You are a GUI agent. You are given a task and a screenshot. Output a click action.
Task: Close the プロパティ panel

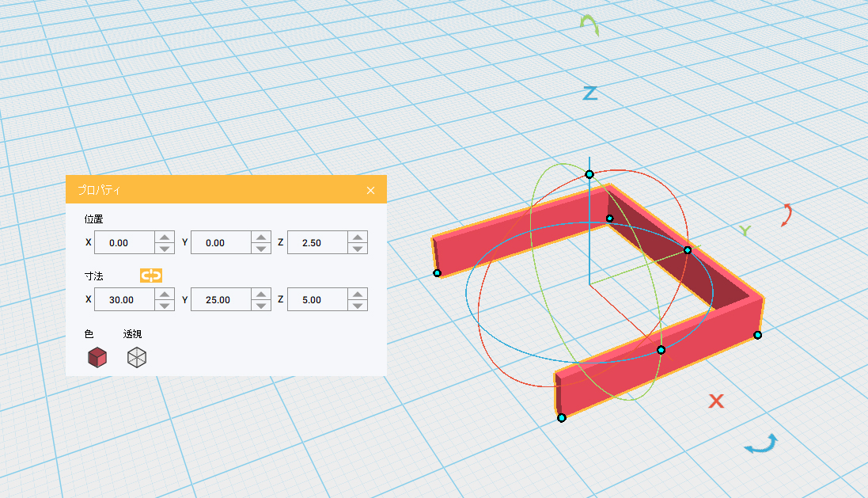click(x=370, y=190)
